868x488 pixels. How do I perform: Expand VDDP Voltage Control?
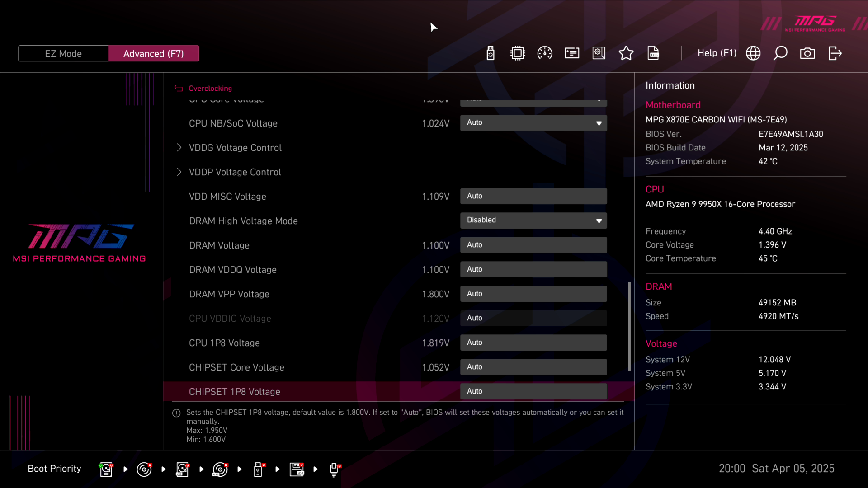coord(235,172)
